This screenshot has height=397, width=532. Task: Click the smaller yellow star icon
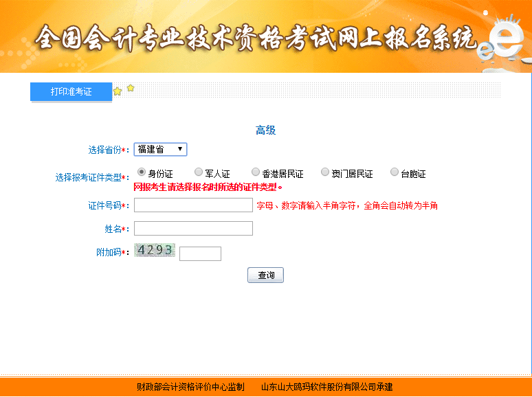coord(131,88)
